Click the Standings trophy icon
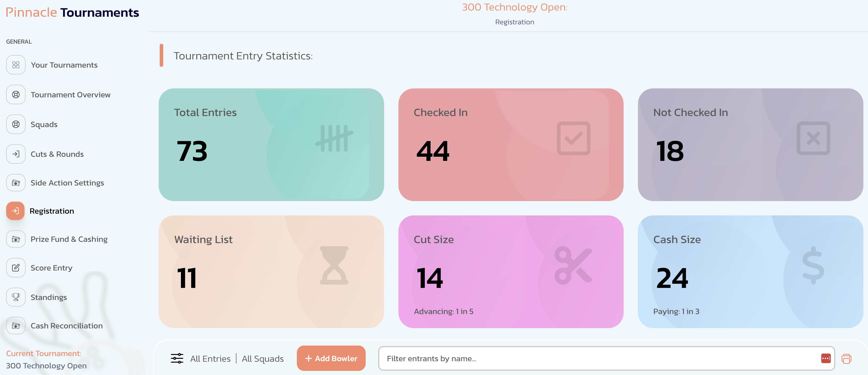The height and width of the screenshot is (375, 868). tap(16, 297)
